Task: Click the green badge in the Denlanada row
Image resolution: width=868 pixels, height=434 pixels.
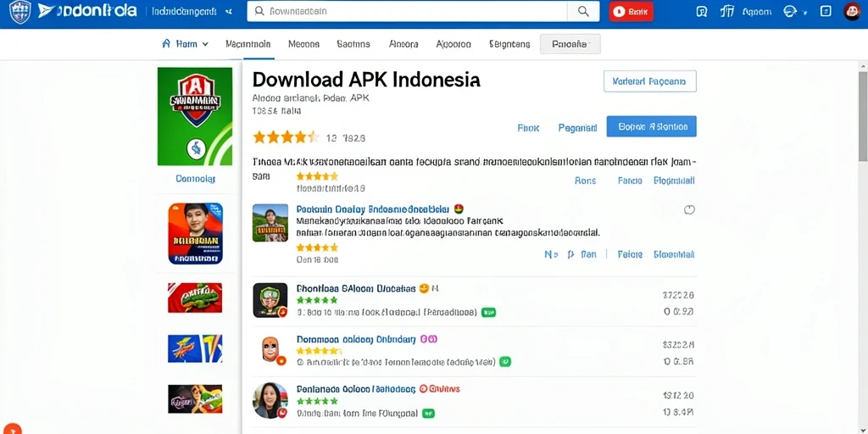Action: (428, 413)
